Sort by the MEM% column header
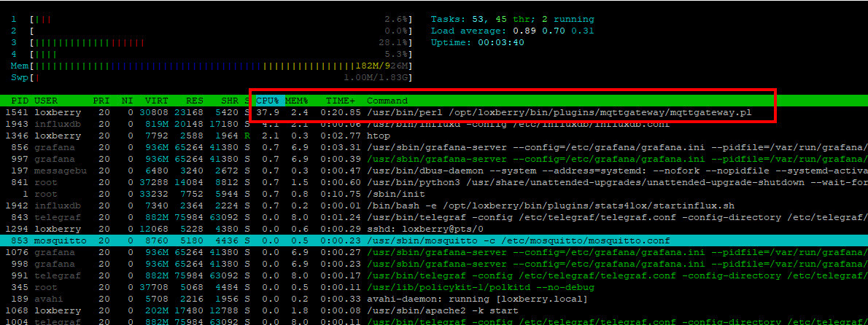The image size is (868, 325). 297,101
